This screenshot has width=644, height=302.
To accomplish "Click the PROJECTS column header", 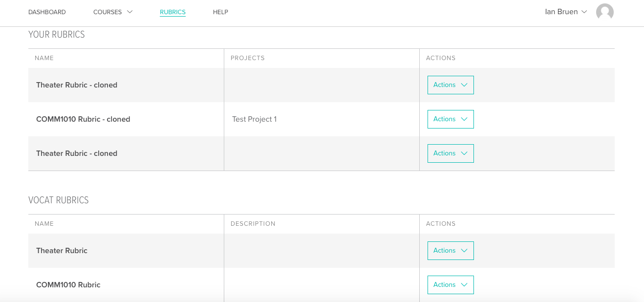I will [x=248, y=58].
